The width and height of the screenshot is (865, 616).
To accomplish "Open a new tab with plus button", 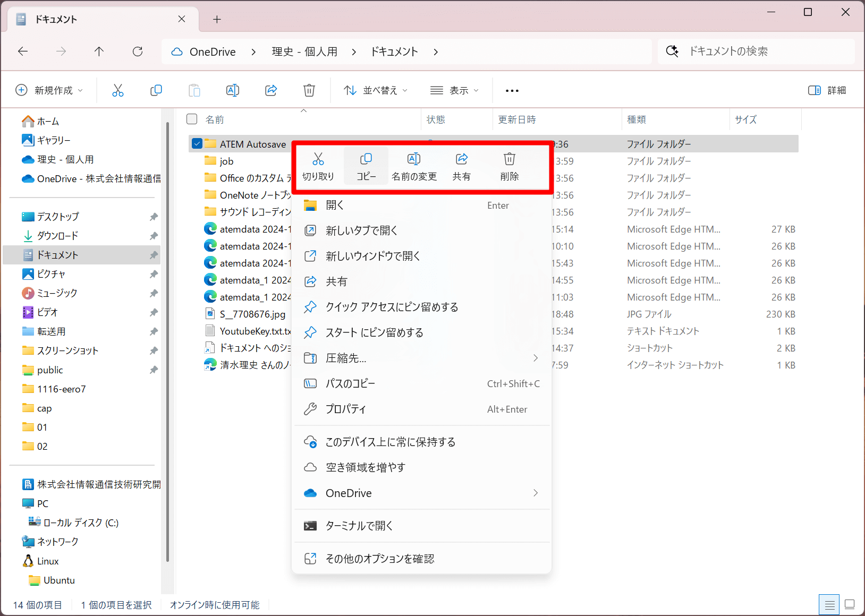I will click(217, 19).
